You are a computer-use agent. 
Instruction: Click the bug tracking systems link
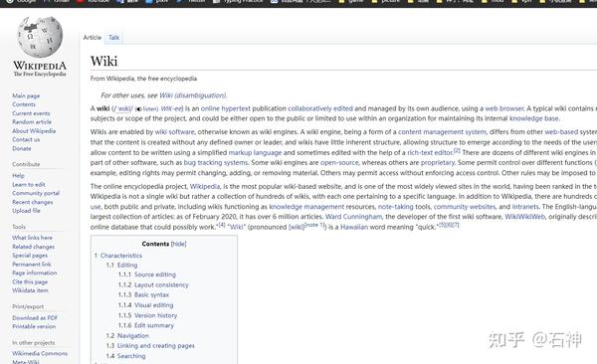click(x=216, y=162)
